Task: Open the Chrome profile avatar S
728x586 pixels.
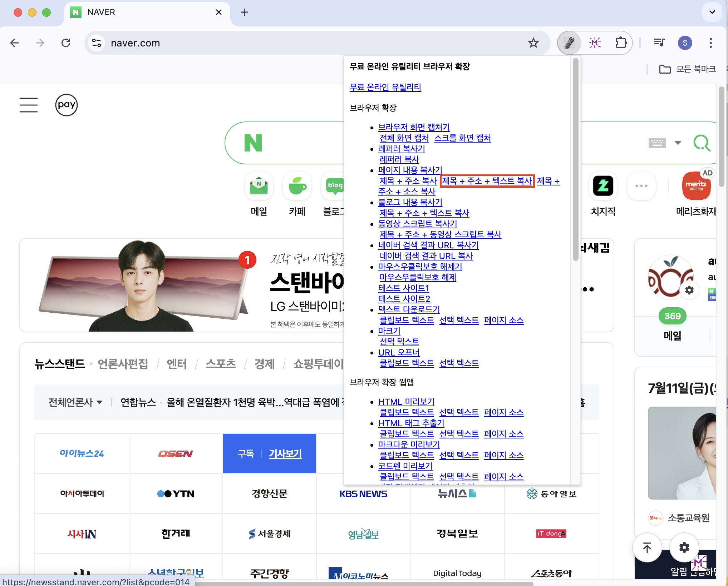Action: tap(685, 43)
